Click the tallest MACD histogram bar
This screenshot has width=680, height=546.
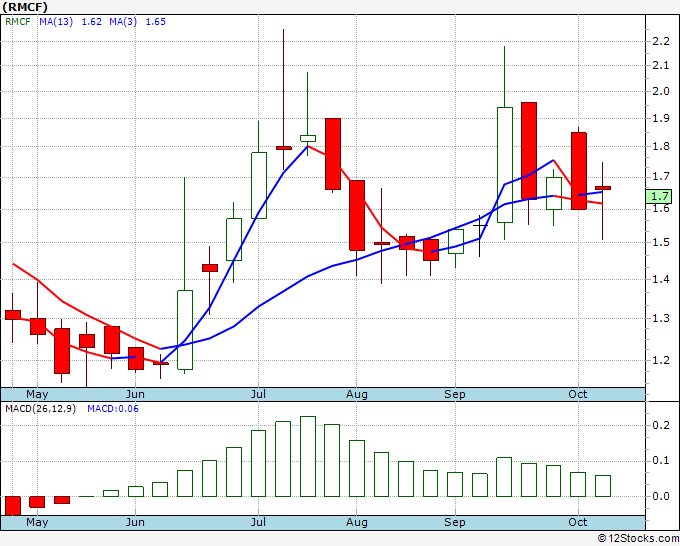pos(308,456)
